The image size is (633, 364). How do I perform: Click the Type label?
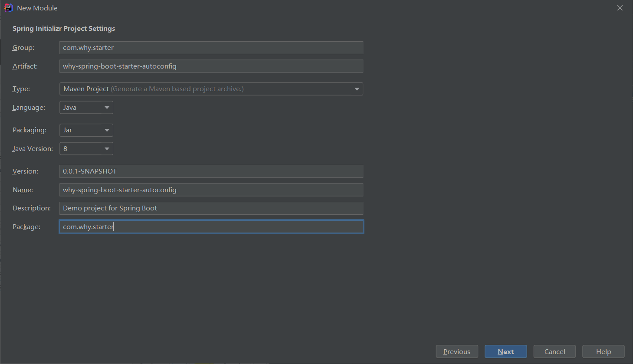21,89
